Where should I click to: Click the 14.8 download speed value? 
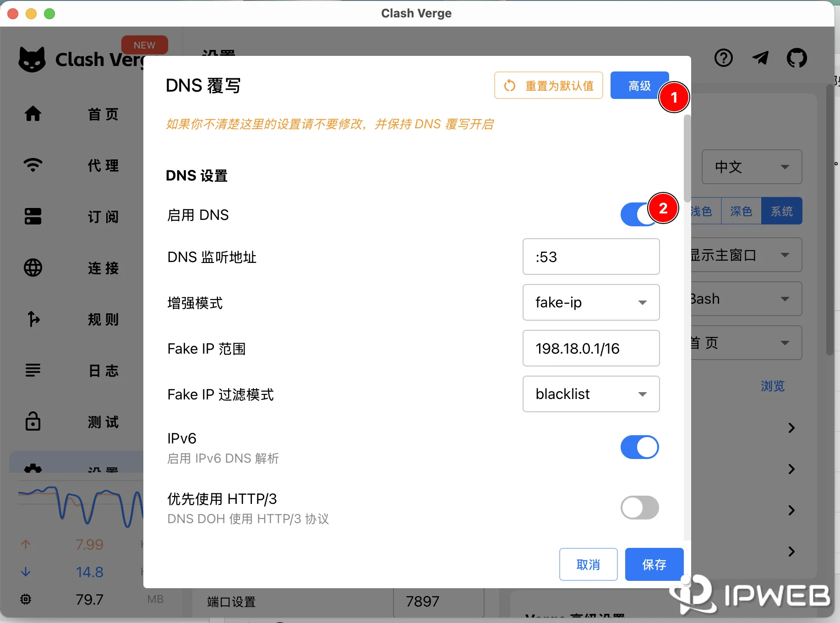(x=89, y=572)
